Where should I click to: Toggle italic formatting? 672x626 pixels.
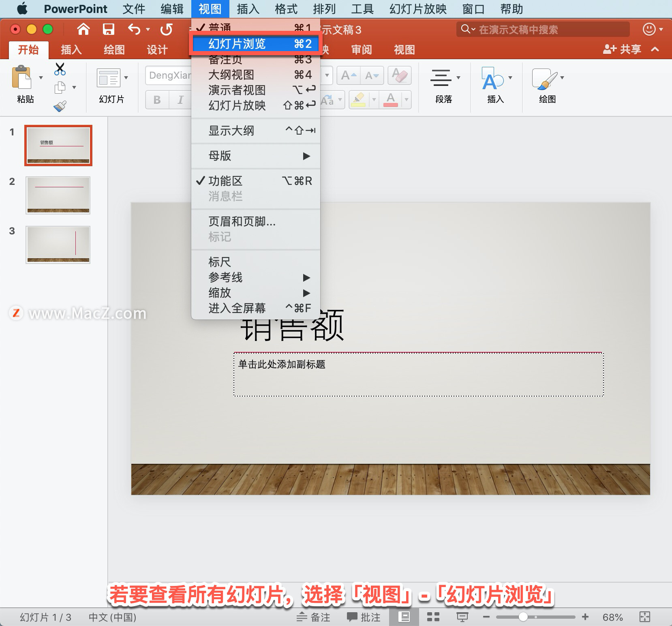180,100
